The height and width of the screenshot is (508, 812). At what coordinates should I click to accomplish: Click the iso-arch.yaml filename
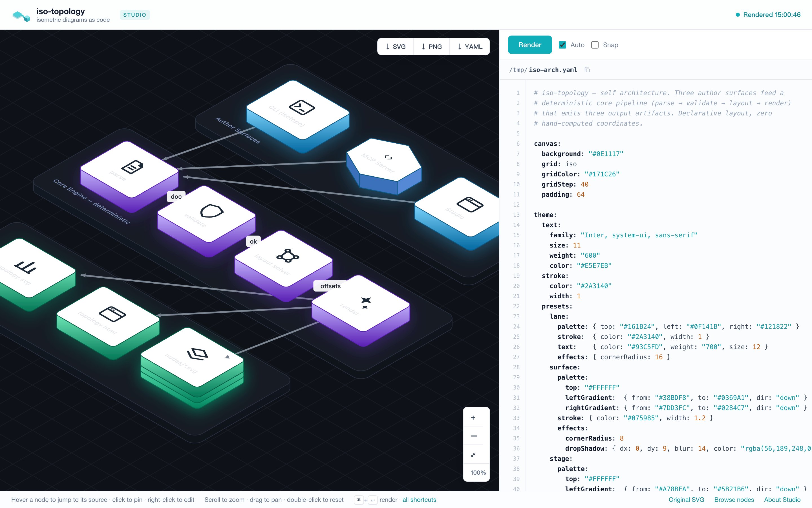coord(553,69)
